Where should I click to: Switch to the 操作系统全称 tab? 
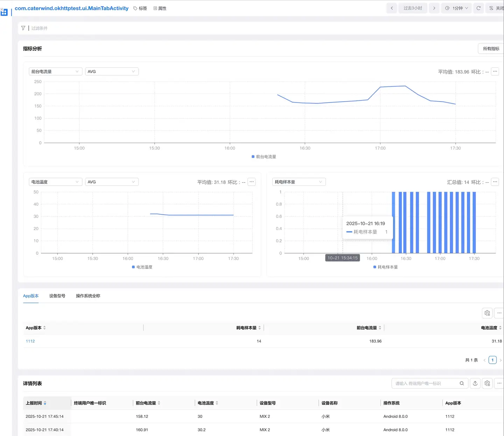click(88, 296)
